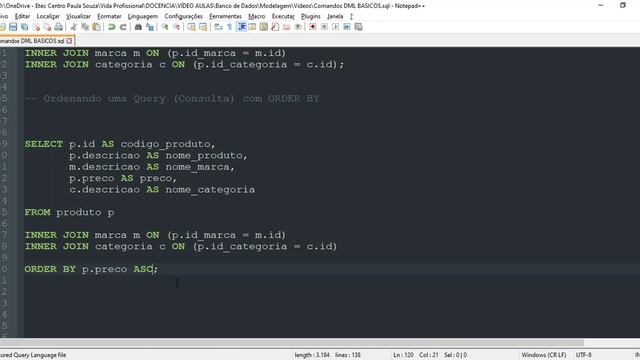
Task: Open the Function List panel icon
Action: pos(275,27)
